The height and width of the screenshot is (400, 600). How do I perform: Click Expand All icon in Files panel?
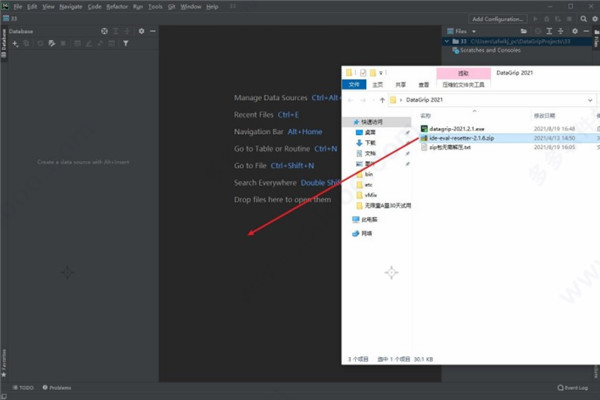coord(549,31)
